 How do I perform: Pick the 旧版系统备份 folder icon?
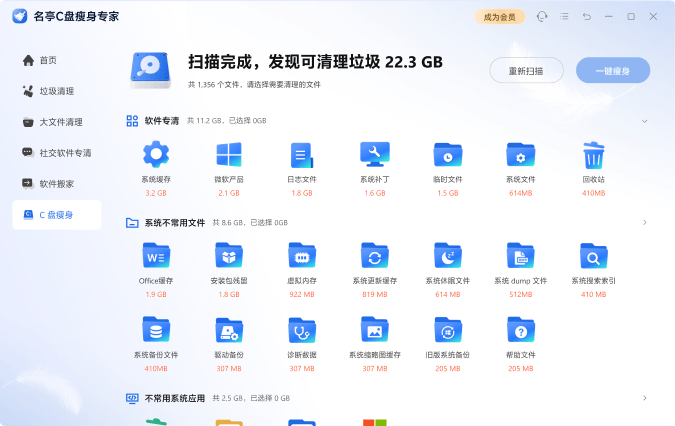coord(448,330)
